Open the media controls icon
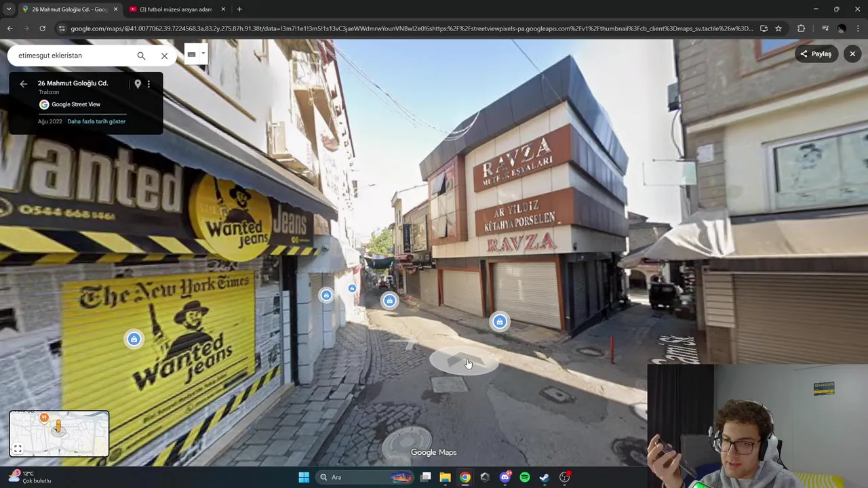The width and height of the screenshot is (868, 488). [825, 28]
